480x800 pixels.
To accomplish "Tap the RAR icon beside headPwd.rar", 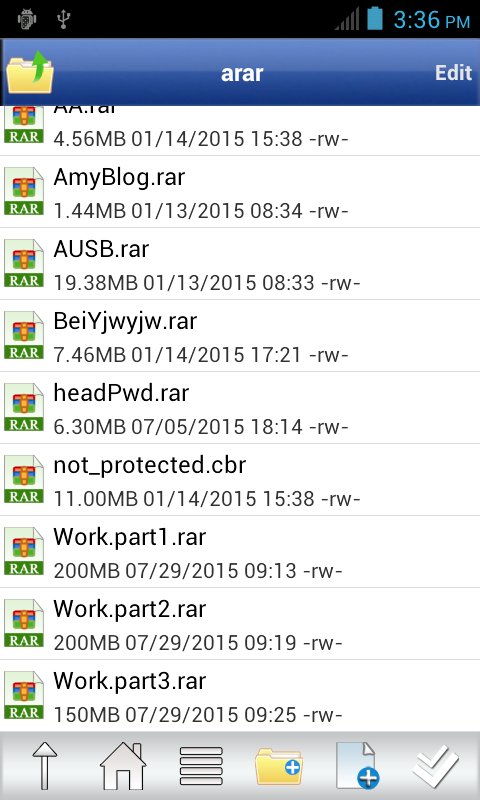I will point(24,407).
